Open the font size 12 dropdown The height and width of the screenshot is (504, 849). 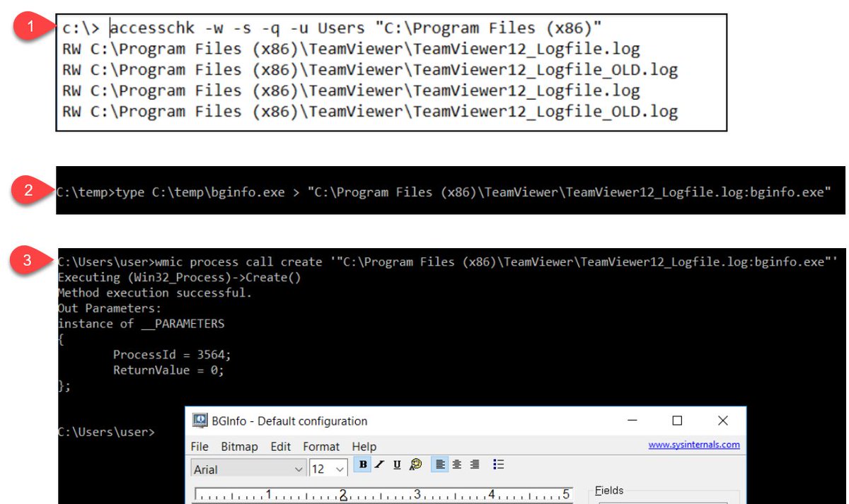tap(328, 469)
